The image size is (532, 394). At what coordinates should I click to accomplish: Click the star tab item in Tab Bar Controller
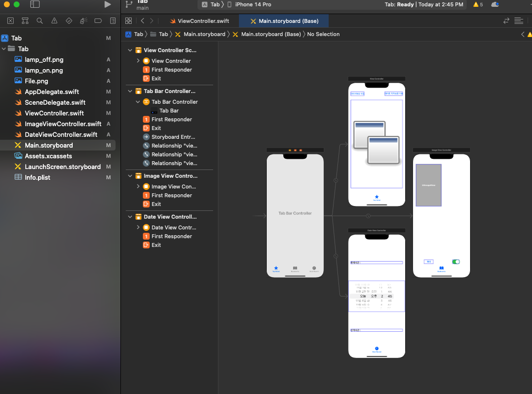tap(276, 269)
